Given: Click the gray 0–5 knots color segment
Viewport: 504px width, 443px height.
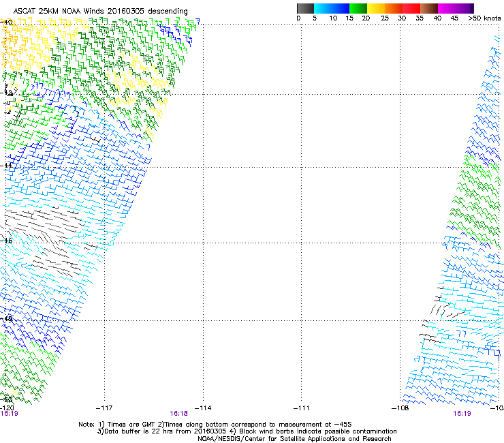Looking at the screenshot, I should point(305,8).
